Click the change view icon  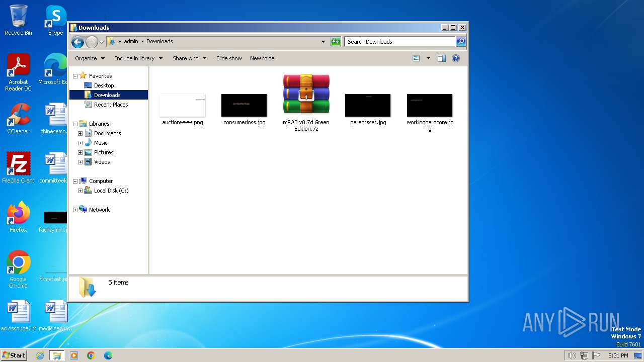pyautogui.click(x=416, y=58)
